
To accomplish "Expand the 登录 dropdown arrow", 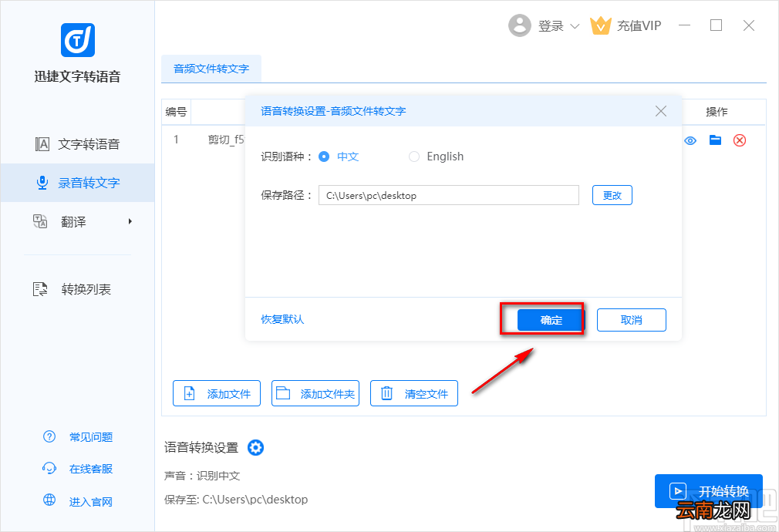I will click(575, 26).
